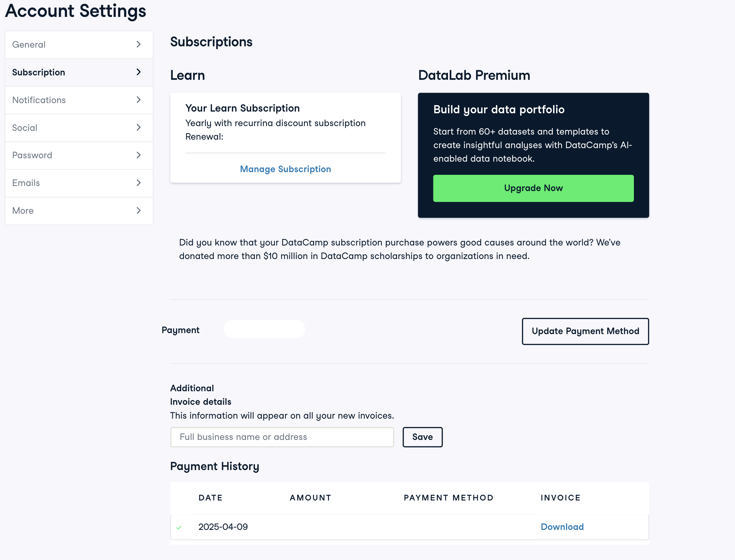Image resolution: width=735 pixels, height=560 pixels.
Task: Click the chevron next to Social
Action: point(139,127)
